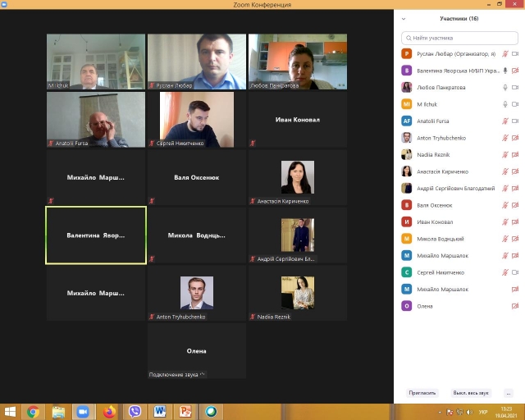Select Иван Коновал in participants list
The height and width of the screenshot is (420, 525).
coord(459,221)
